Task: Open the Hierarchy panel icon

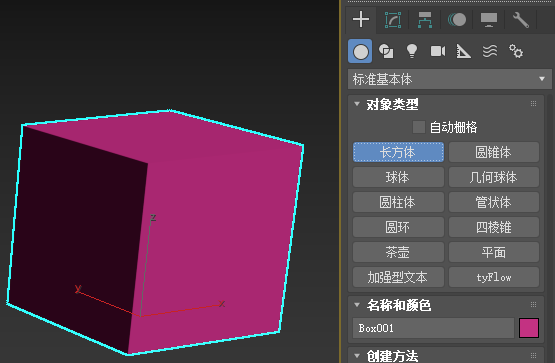Action: pos(424,20)
